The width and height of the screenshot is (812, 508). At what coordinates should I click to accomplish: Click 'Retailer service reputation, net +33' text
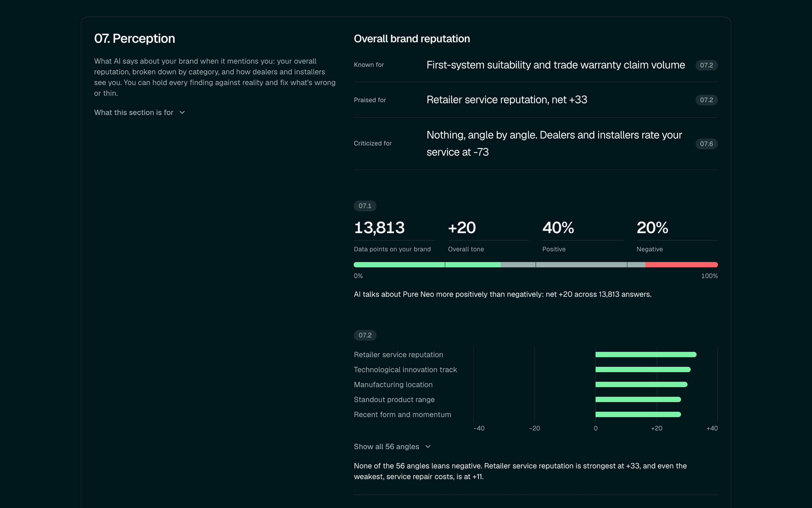[x=506, y=100]
